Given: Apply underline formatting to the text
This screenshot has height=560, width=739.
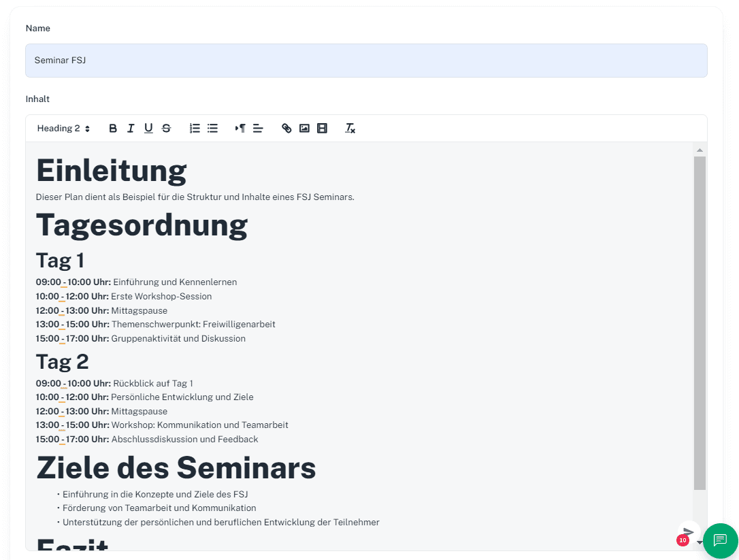Looking at the screenshot, I should 148,128.
